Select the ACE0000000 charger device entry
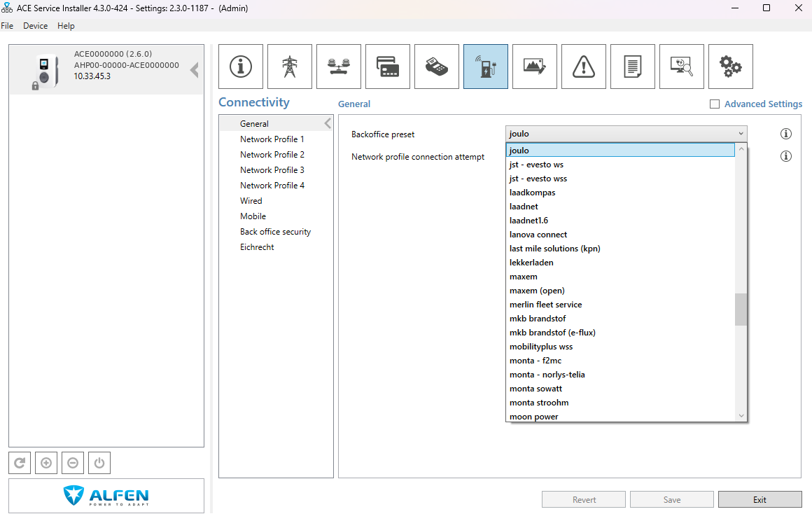812x521 pixels. pyautogui.click(x=106, y=69)
